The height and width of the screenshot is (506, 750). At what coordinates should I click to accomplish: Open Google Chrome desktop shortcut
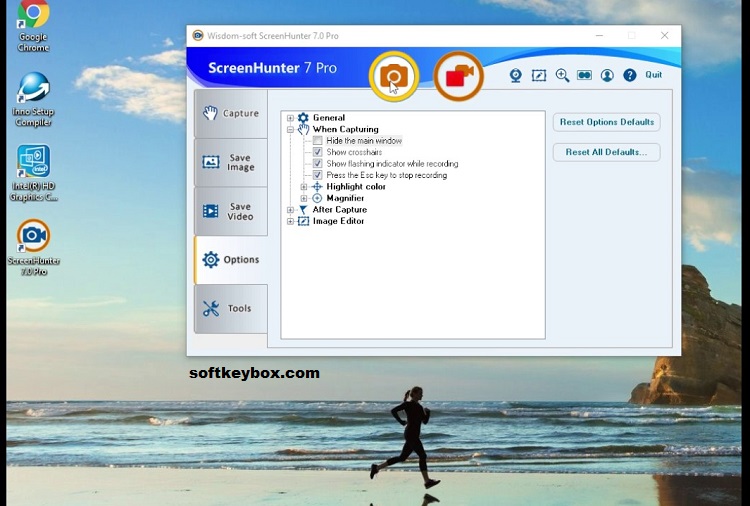pyautogui.click(x=33, y=26)
